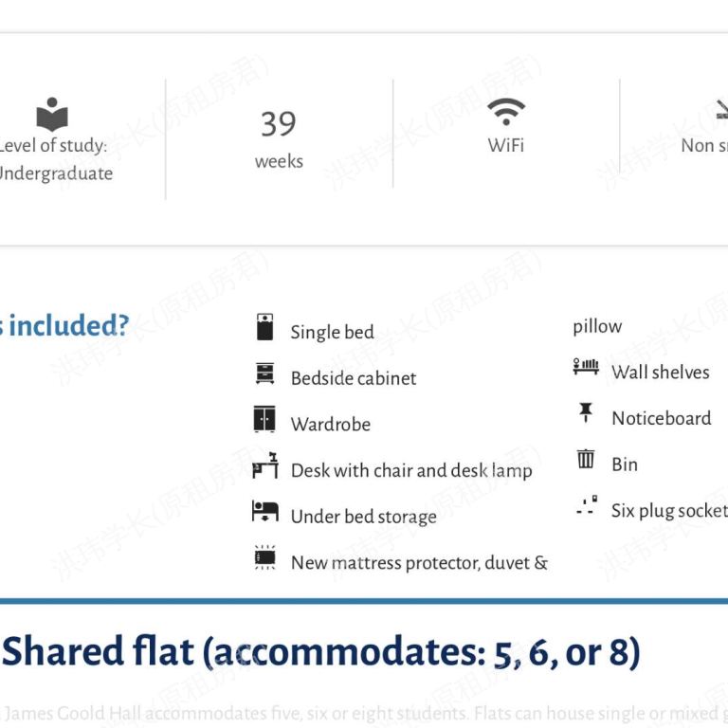Click the 'Level of study: Undergraduate' label

coord(53,159)
